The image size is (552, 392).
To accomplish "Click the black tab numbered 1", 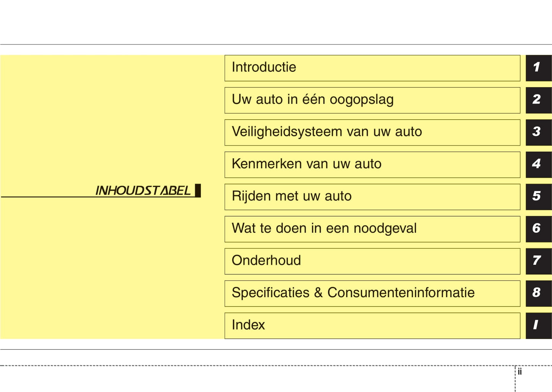I will tap(538, 68).
